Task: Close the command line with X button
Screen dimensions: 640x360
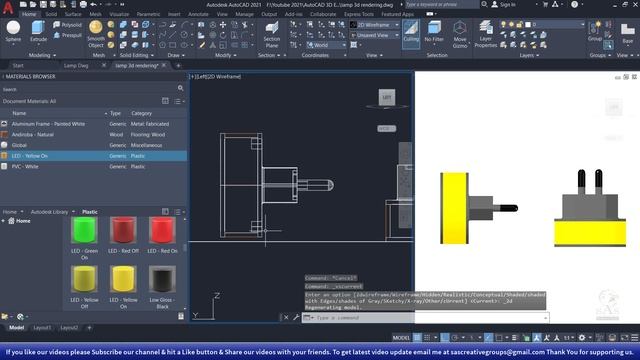Action: click(286, 317)
